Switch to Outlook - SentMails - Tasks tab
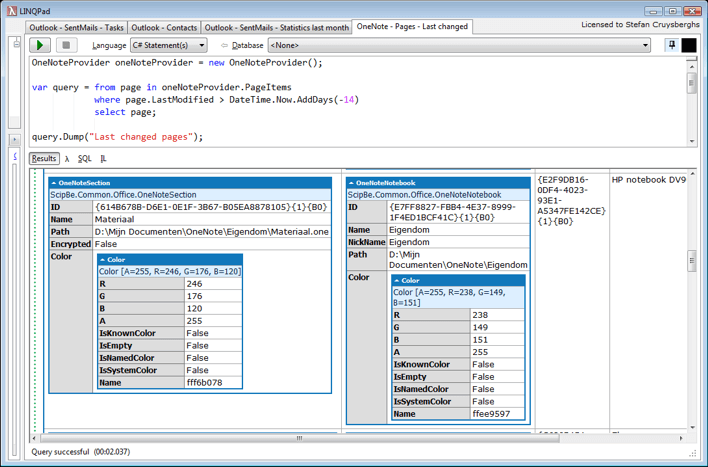 pyautogui.click(x=76, y=28)
